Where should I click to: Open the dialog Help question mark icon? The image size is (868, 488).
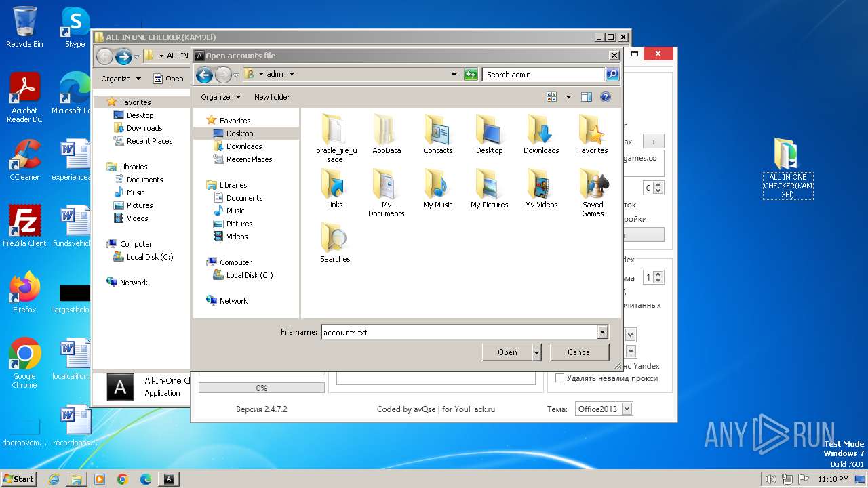[x=606, y=97]
